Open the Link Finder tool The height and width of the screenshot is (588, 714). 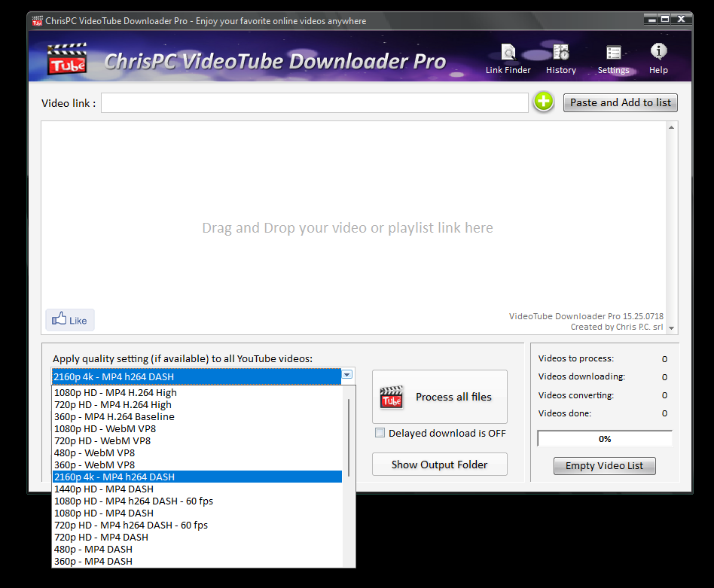click(x=508, y=59)
